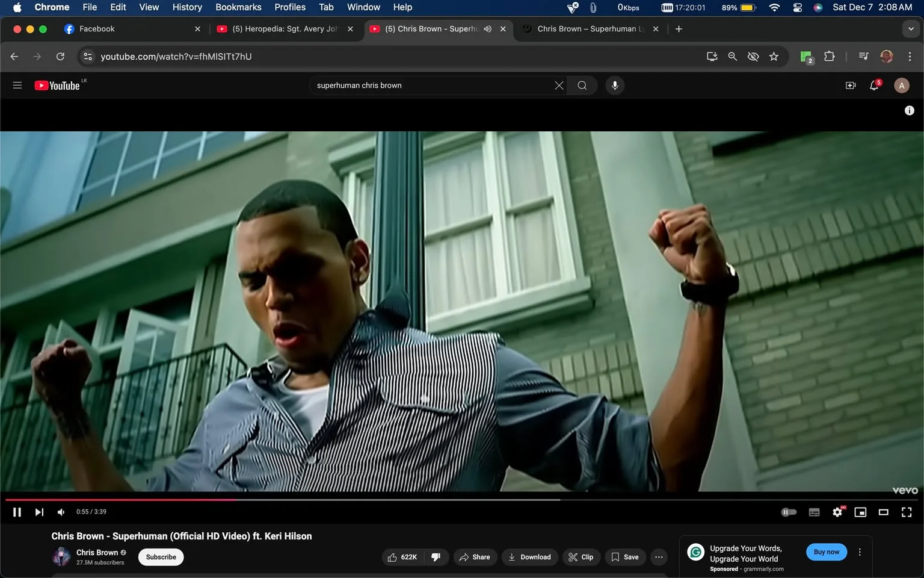Enable theater mode
Viewport: 924px width, 578px height.
(x=884, y=512)
